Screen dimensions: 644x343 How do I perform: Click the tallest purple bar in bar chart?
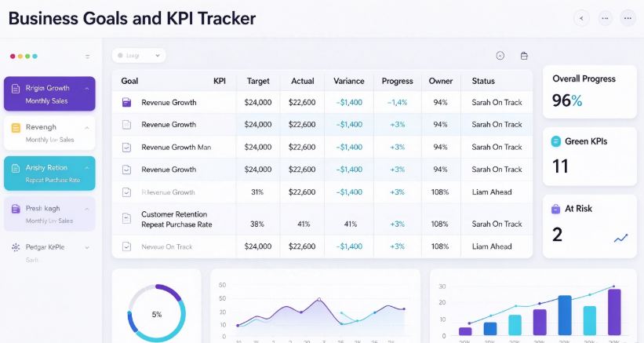coord(614,312)
